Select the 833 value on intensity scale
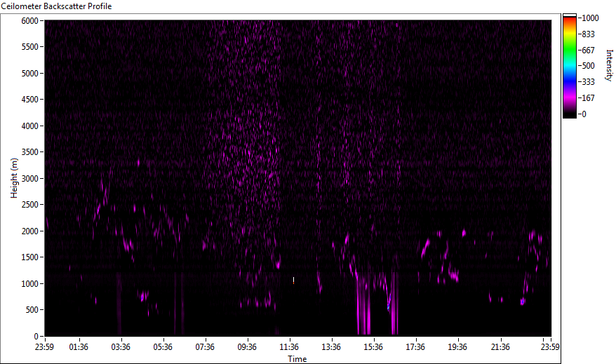 (588, 34)
